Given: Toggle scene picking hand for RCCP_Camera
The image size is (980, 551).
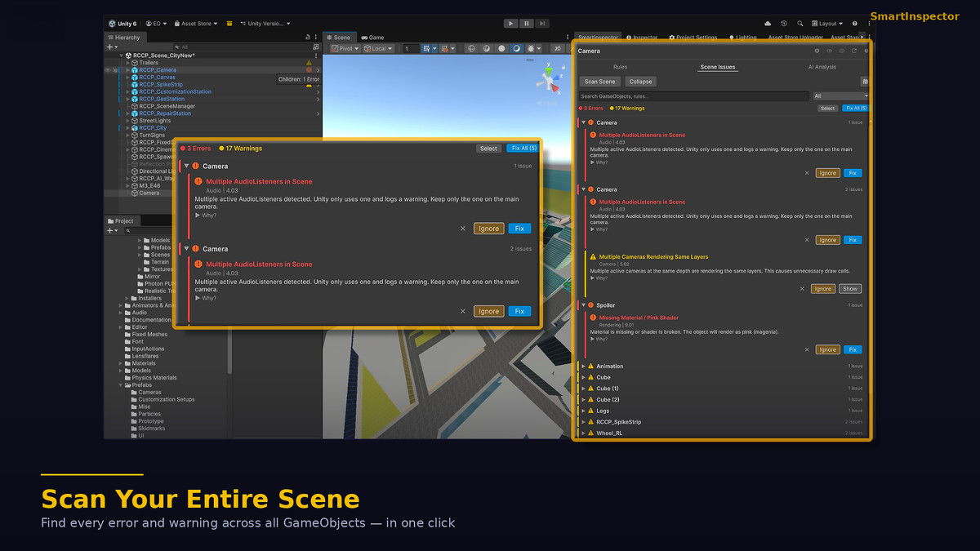Looking at the screenshot, I should click(x=115, y=70).
